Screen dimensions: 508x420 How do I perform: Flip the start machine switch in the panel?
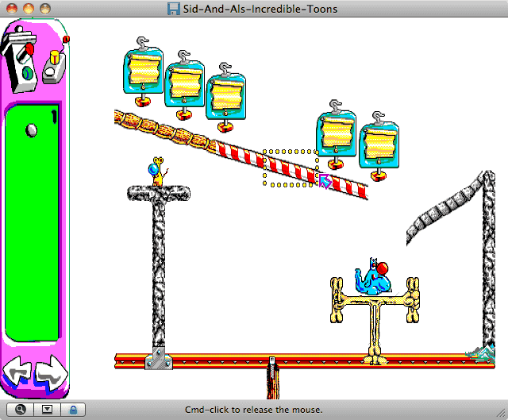[20, 60]
